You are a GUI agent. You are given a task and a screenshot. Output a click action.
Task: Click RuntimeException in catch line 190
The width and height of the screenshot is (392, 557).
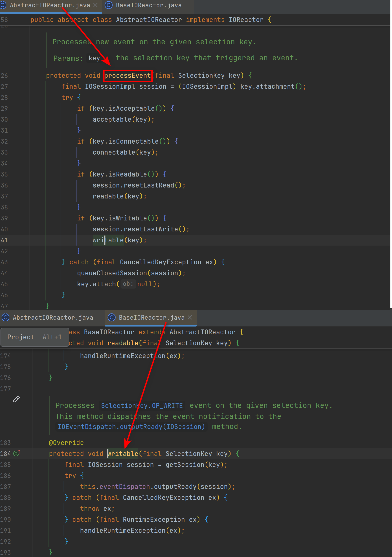tap(154, 520)
